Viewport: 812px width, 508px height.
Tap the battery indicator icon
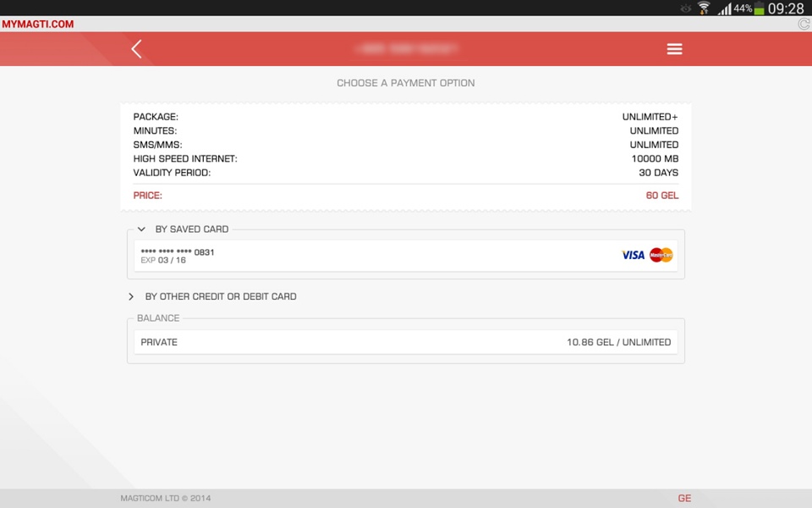pos(760,8)
